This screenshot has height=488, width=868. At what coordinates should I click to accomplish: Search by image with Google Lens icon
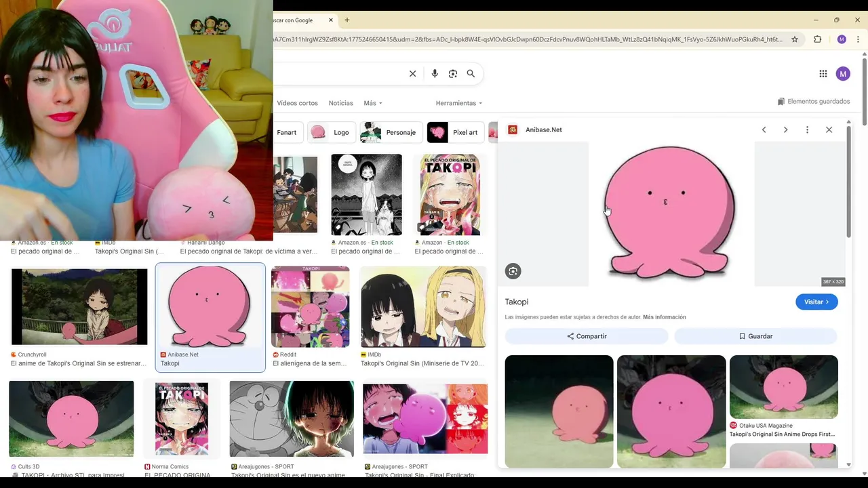coord(453,74)
